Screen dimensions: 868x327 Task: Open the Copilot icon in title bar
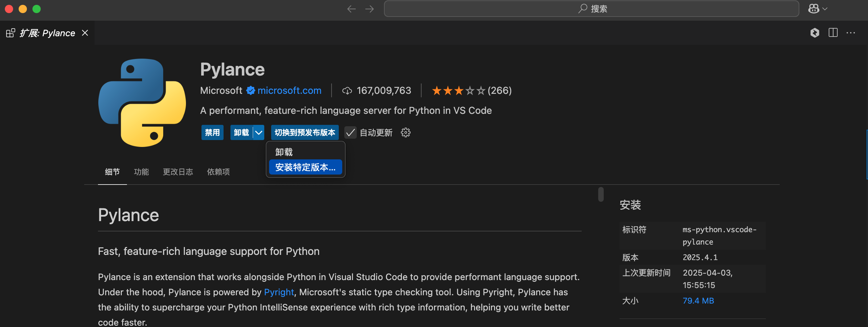click(813, 9)
